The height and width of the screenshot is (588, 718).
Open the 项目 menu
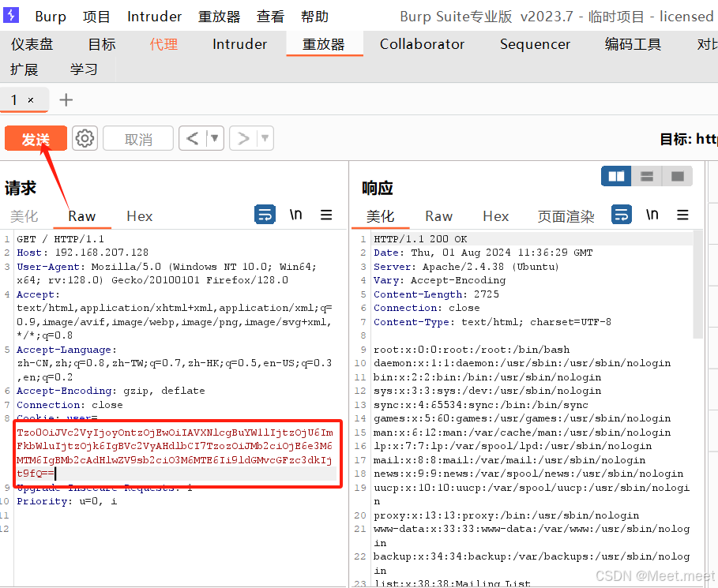pyautogui.click(x=96, y=17)
